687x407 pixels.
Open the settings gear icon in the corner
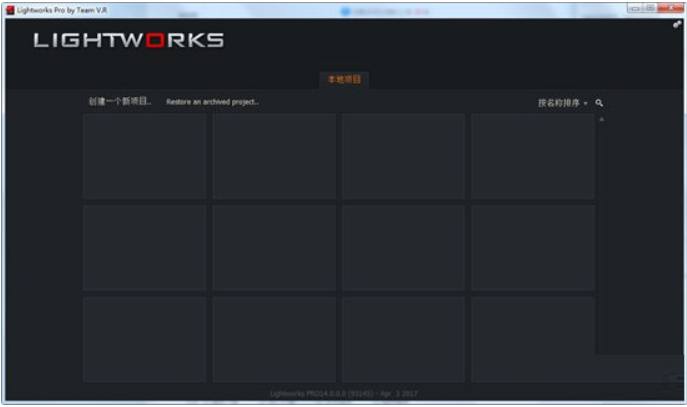pos(677,24)
